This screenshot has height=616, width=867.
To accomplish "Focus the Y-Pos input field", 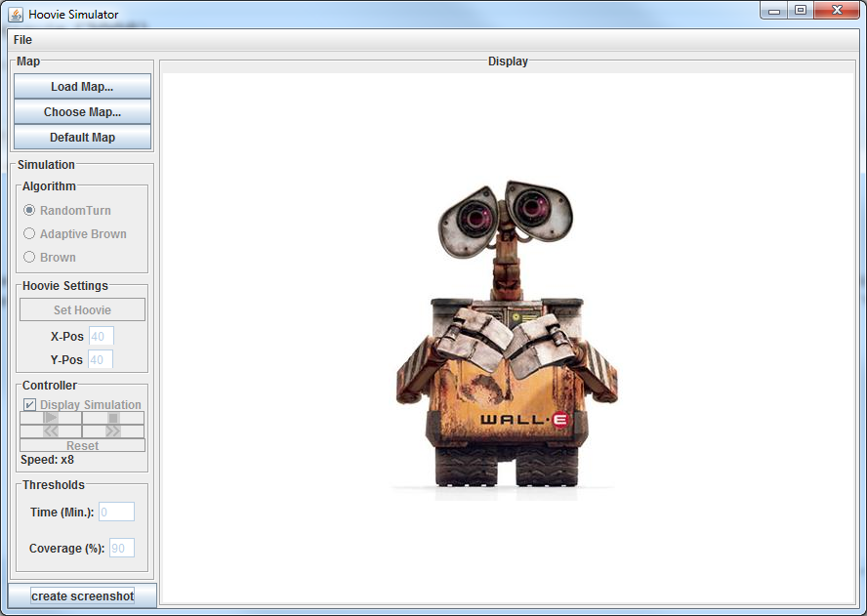I will coord(101,360).
